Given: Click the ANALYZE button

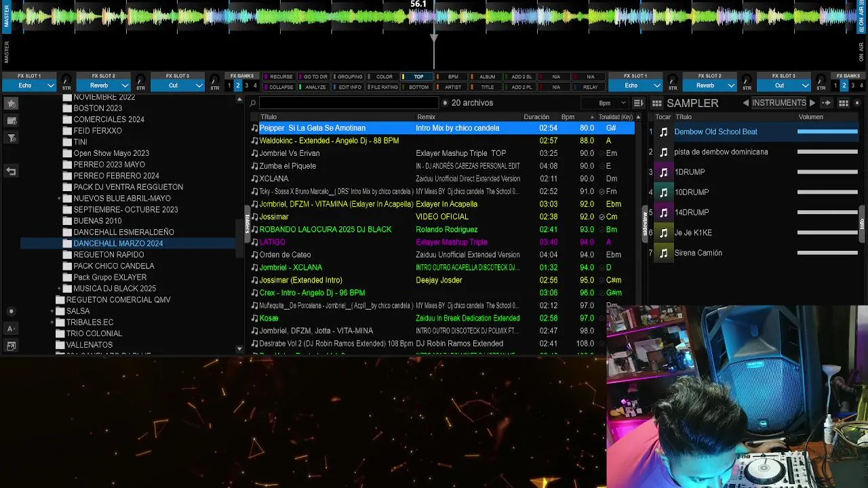Looking at the screenshot, I should 315,87.
